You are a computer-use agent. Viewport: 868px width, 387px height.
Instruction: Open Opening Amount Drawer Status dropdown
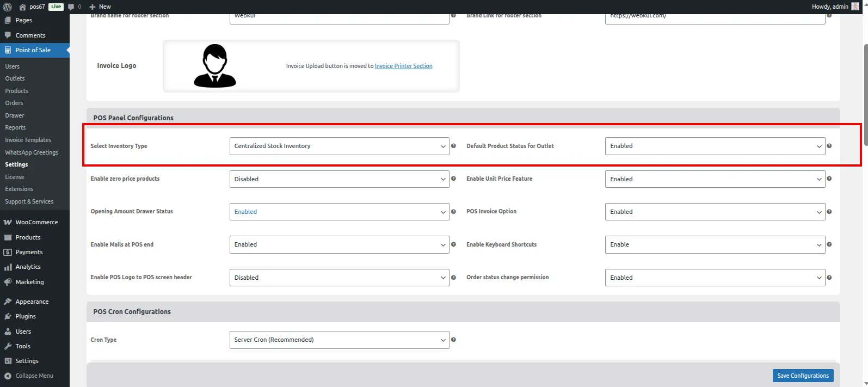coord(339,212)
